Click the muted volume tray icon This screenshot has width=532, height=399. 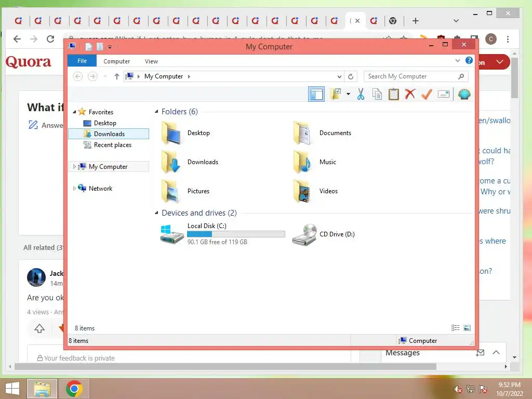pos(458,389)
